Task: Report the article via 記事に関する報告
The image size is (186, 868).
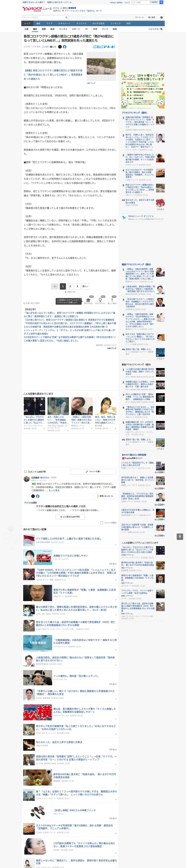Action: tap(31, 303)
